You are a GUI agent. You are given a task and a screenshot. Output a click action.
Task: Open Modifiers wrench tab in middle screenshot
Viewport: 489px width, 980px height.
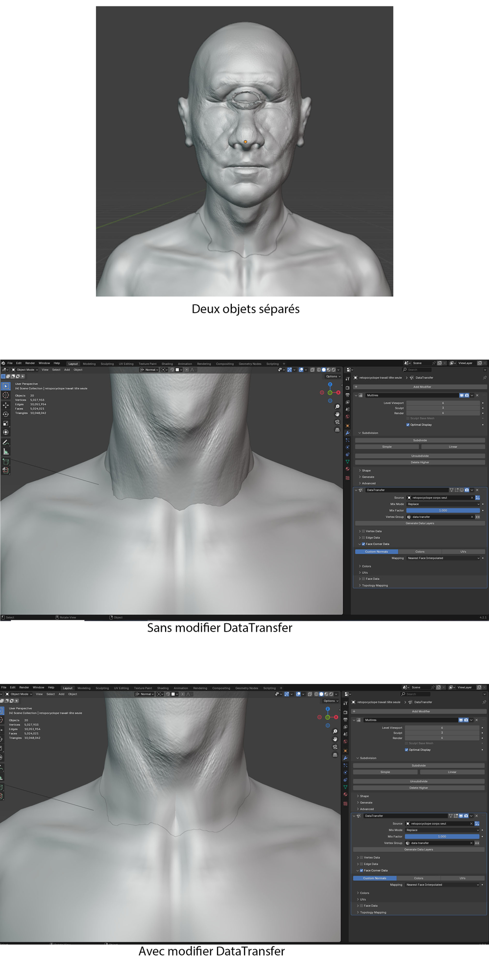347,433
